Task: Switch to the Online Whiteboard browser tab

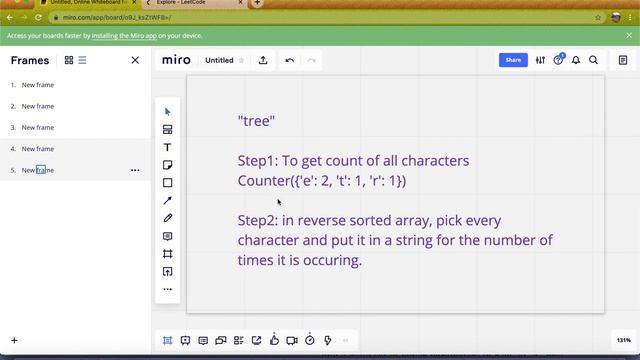Action: click(89, 3)
